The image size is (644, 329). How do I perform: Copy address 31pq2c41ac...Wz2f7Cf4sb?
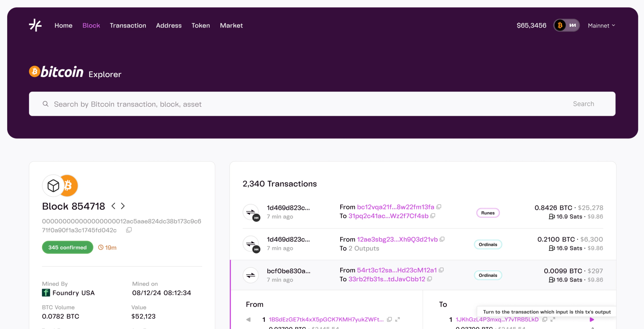pos(433,216)
